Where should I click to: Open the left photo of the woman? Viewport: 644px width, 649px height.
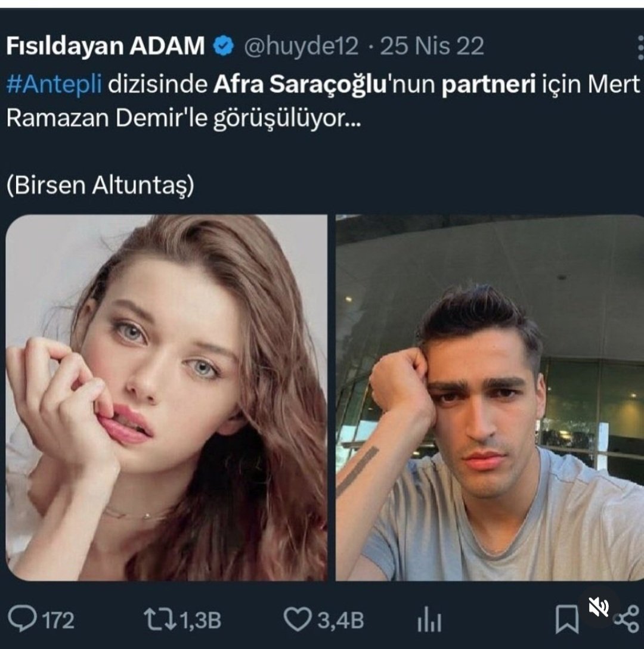point(166,398)
